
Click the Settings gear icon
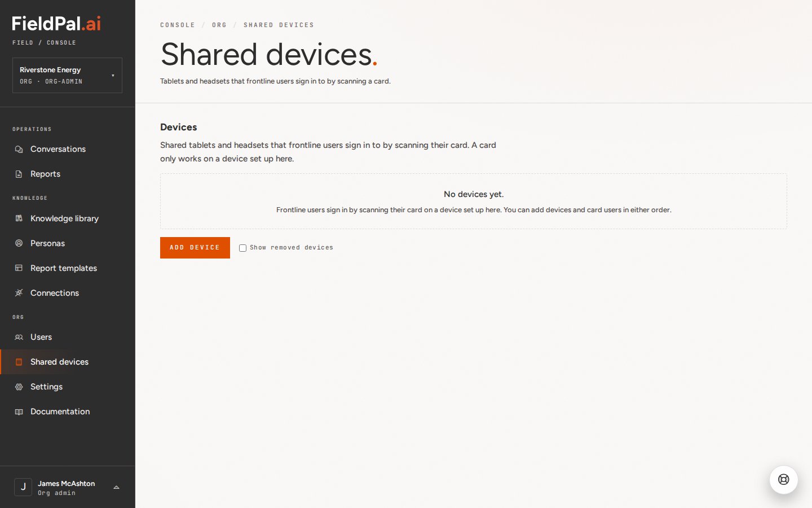point(19,387)
